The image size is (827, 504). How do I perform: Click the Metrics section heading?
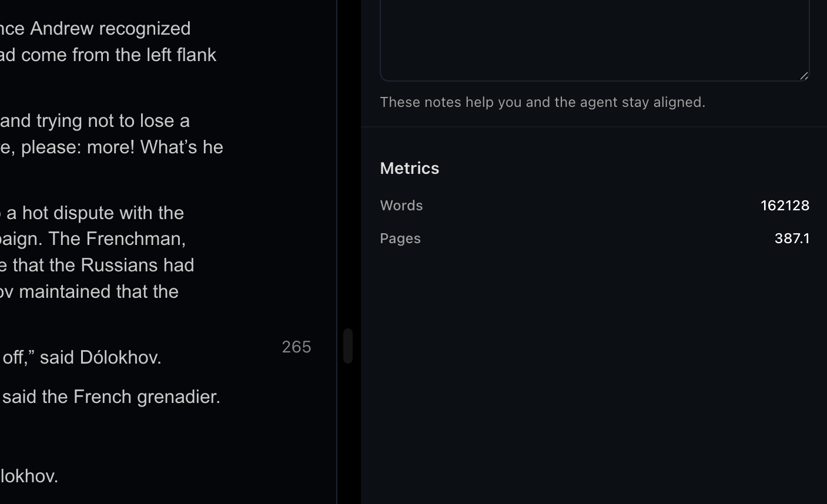[410, 169]
